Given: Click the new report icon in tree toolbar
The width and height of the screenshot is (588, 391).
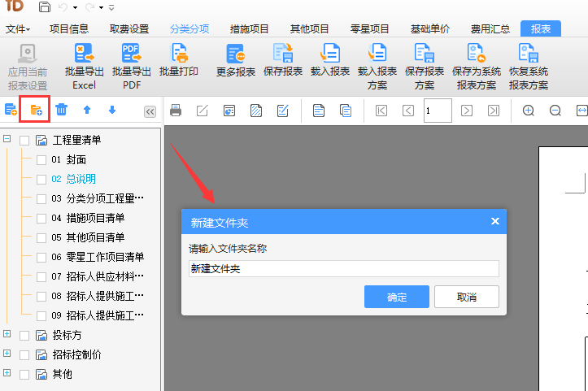Looking at the screenshot, I should (x=11, y=110).
